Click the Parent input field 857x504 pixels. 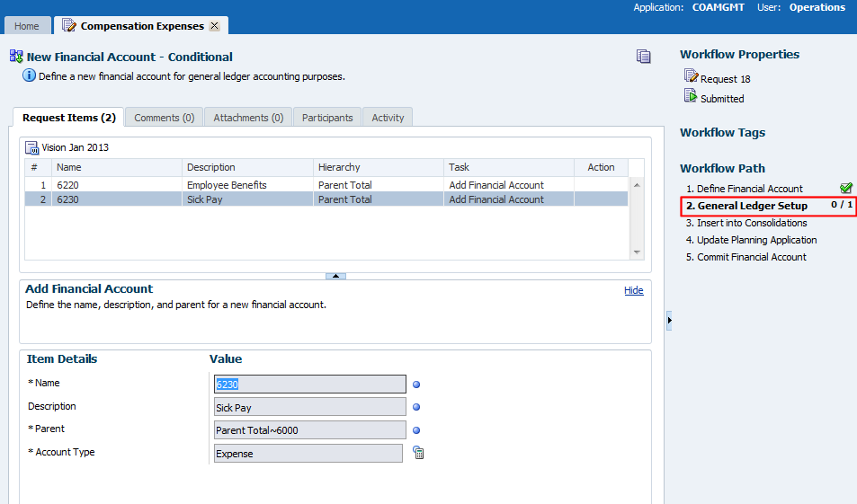pyautogui.click(x=310, y=430)
